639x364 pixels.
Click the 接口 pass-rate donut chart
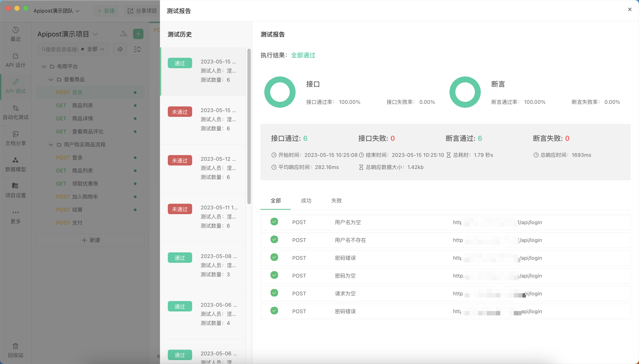[280, 92]
